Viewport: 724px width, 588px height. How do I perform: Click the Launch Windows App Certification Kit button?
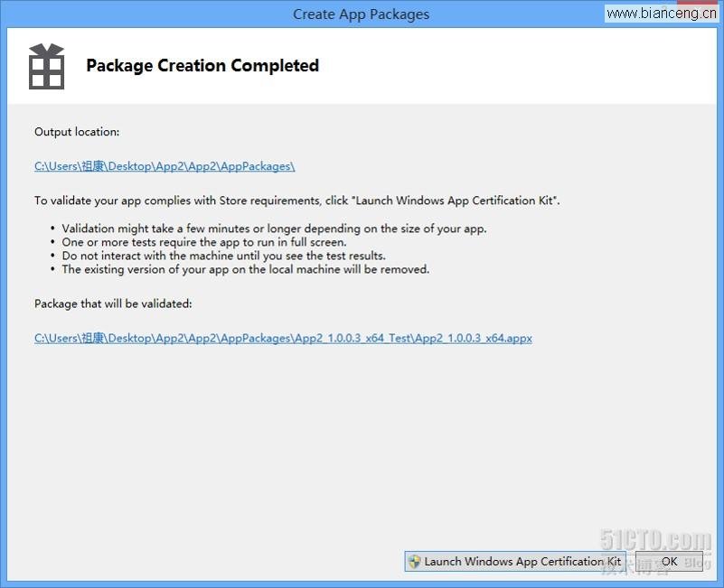515,561
